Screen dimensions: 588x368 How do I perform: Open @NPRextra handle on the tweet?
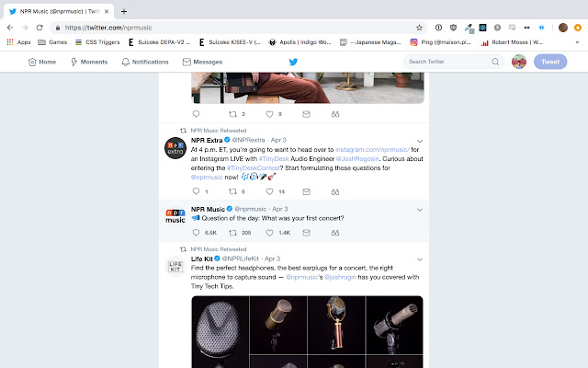tap(249, 140)
